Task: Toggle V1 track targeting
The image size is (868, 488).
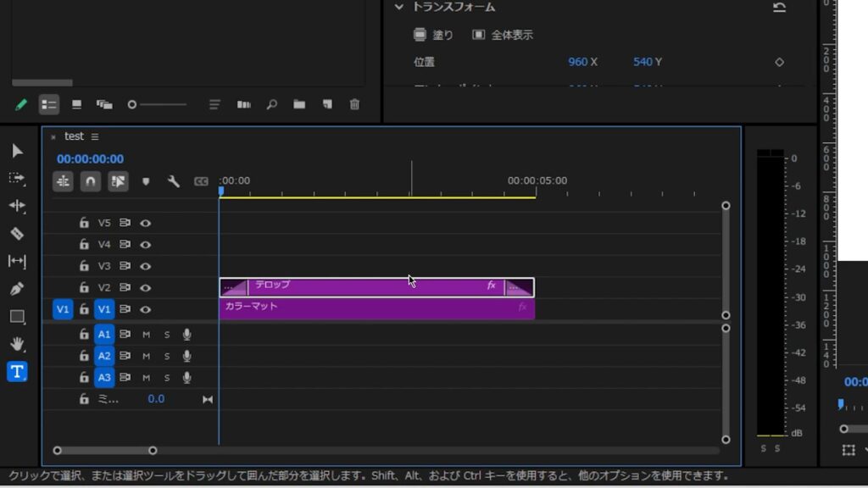Action: click(104, 309)
